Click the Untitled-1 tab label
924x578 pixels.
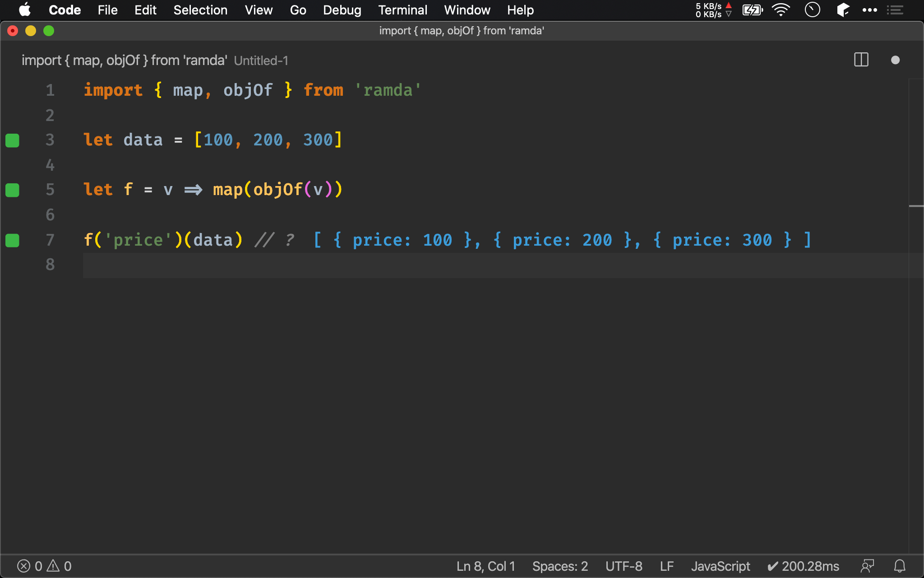pos(259,60)
